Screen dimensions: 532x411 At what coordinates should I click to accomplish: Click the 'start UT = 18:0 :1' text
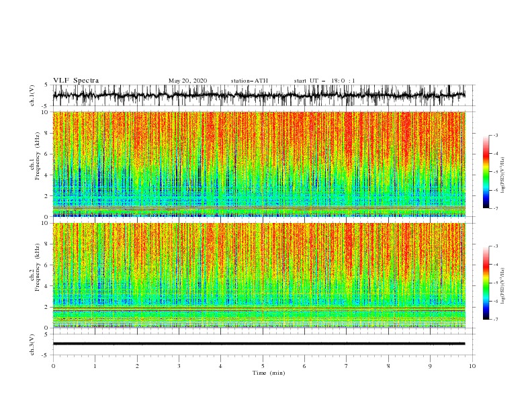[324, 81]
